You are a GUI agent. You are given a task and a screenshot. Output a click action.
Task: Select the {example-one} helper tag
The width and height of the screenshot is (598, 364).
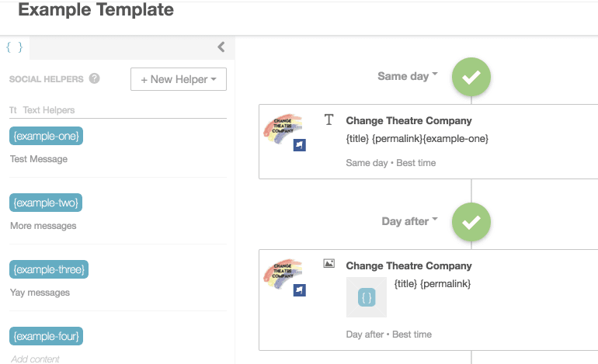point(46,136)
